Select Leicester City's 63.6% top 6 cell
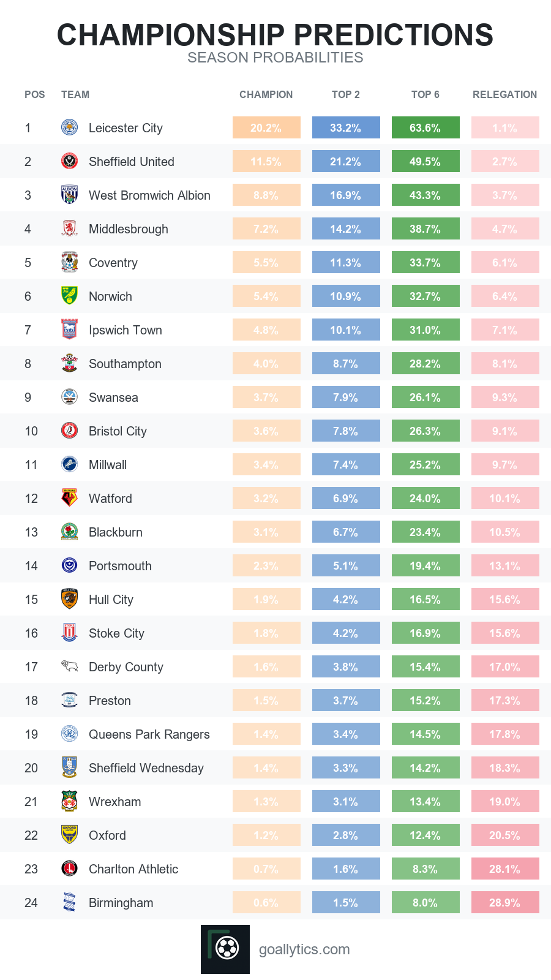 [425, 127]
